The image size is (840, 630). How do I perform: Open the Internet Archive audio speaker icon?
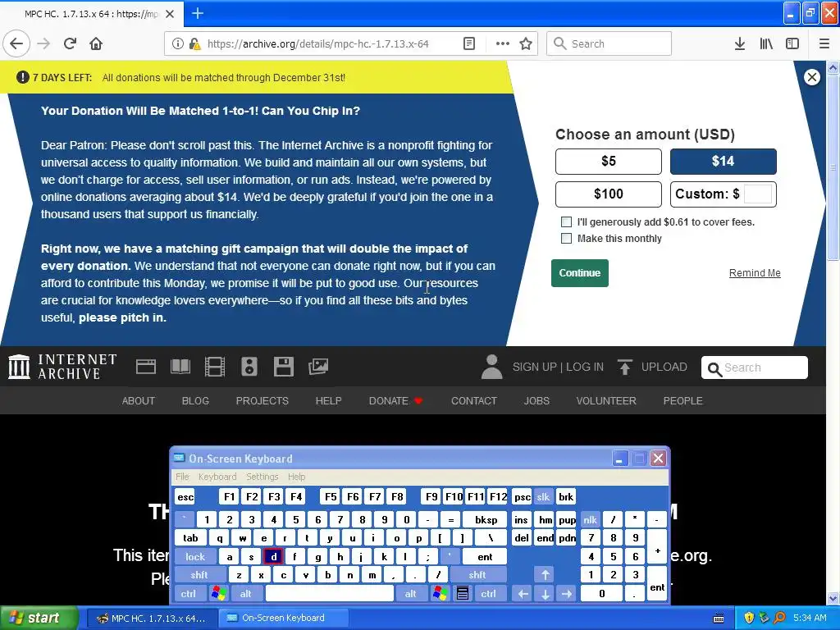coord(249,367)
